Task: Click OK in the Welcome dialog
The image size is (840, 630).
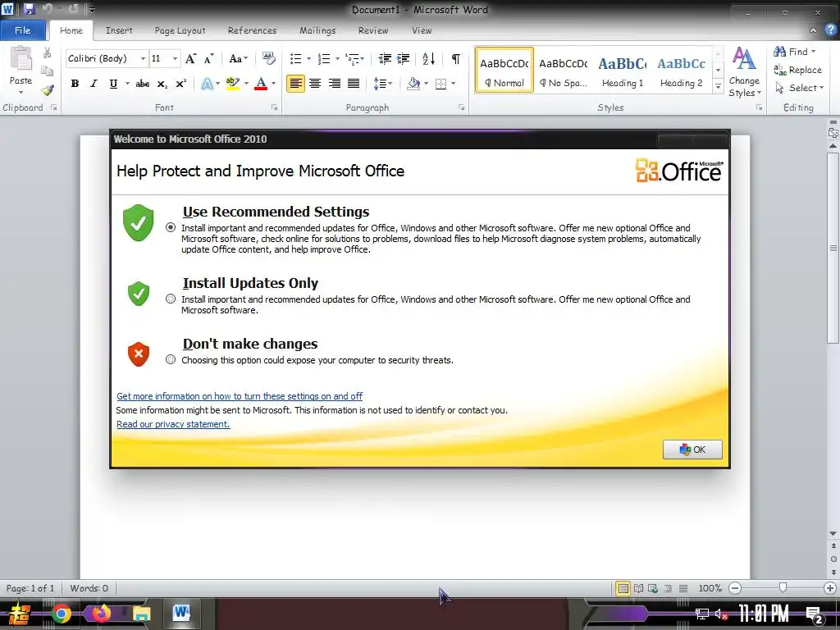Action: (692, 450)
